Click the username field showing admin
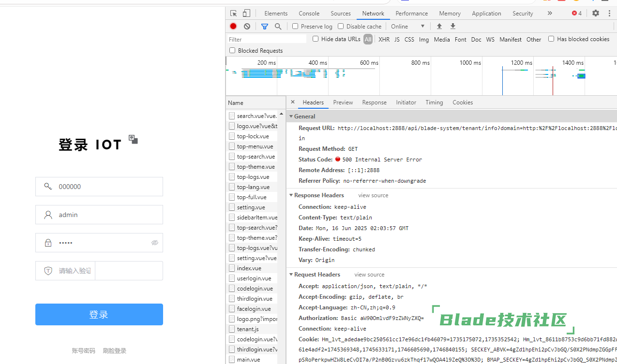Screen dimensions: 617x364 [99, 215]
